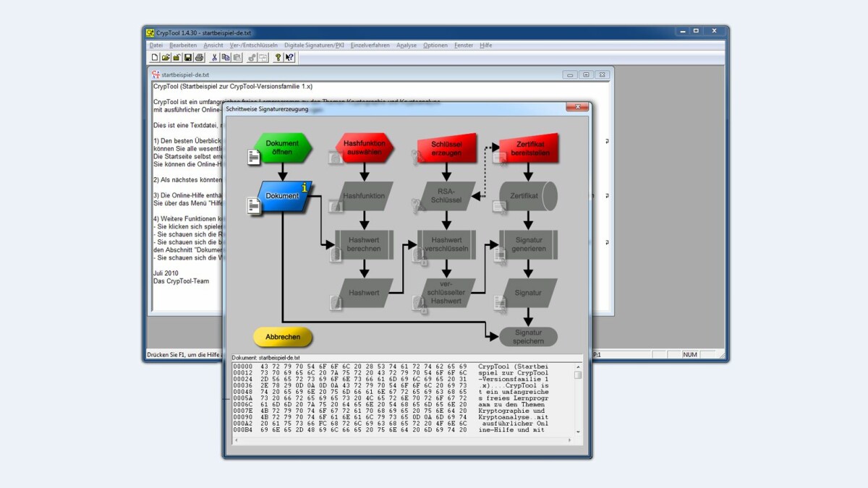Click the Print toolbar icon
This screenshot has height=488, width=868.
pyautogui.click(x=199, y=57)
